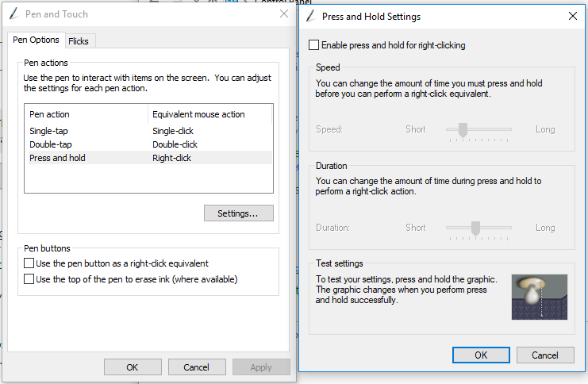Viewport: 588px width, 384px height.
Task: Select the Single-tap pen action row
Action: [x=50, y=131]
